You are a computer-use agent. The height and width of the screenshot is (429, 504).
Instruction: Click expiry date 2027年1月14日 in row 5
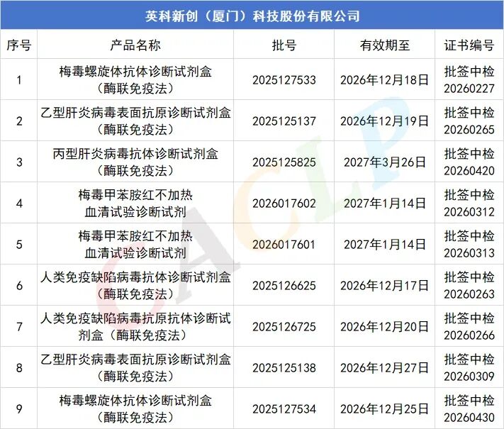[385, 245]
